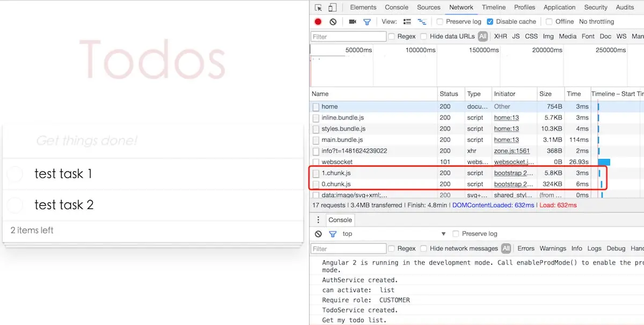The height and width of the screenshot is (325, 644).
Task: Select the Console drawer tab
Action: pyautogui.click(x=340, y=220)
